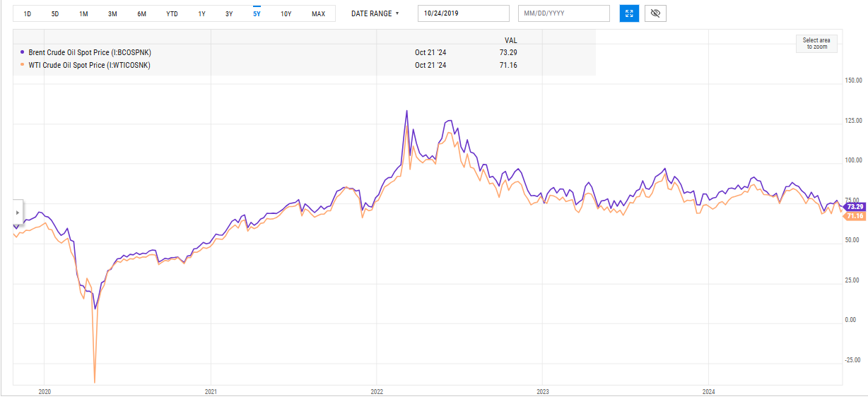
Task: Click the WTI Crude Oil Spot Price legend label
Action: 89,66
